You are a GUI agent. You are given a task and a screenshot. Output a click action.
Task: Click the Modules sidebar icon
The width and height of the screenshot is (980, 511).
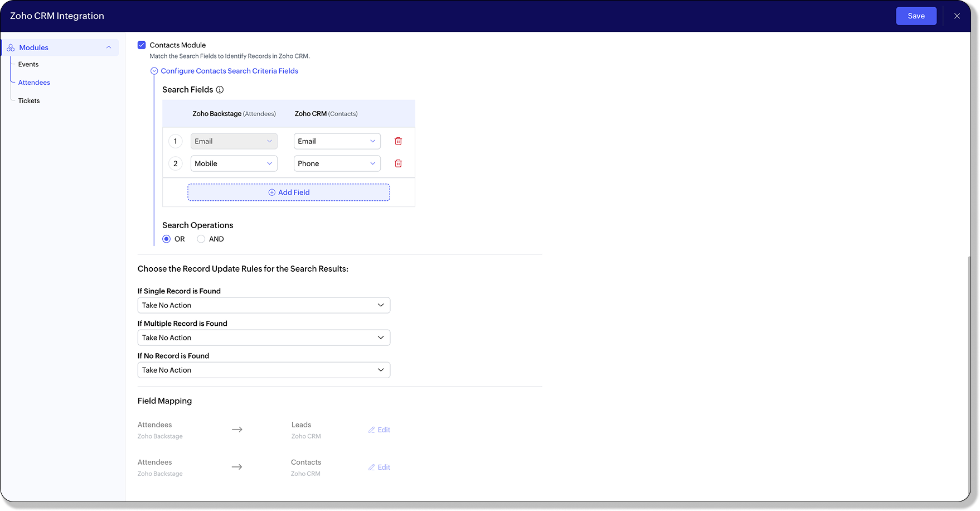11,48
